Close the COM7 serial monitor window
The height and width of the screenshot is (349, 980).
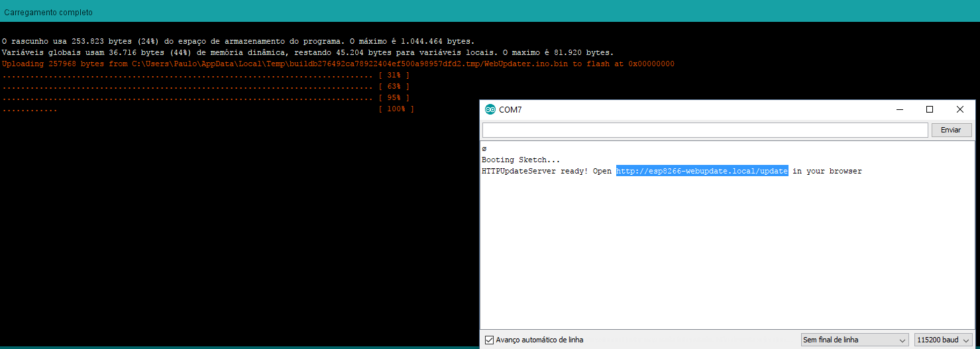959,109
